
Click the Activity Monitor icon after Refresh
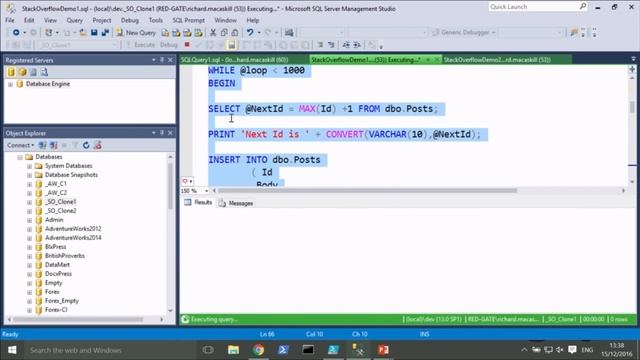[98, 145]
